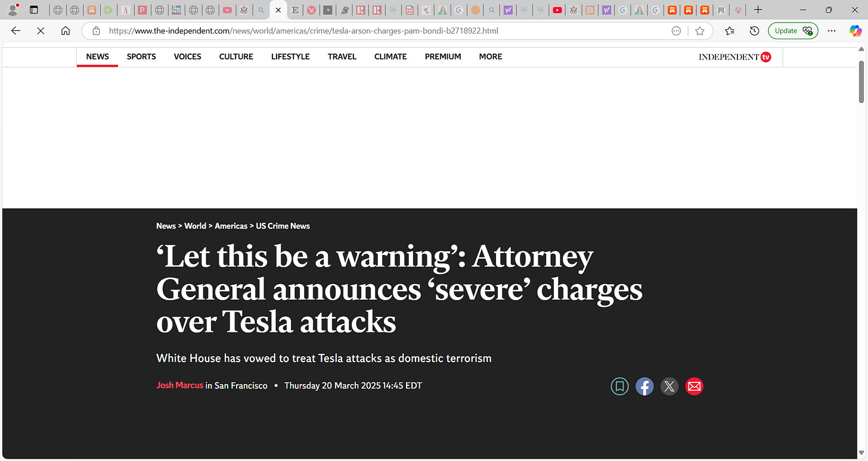The image size is (868, 461).
Task: Click the 'Let this be a warning' headline
Action: [399, 289]
